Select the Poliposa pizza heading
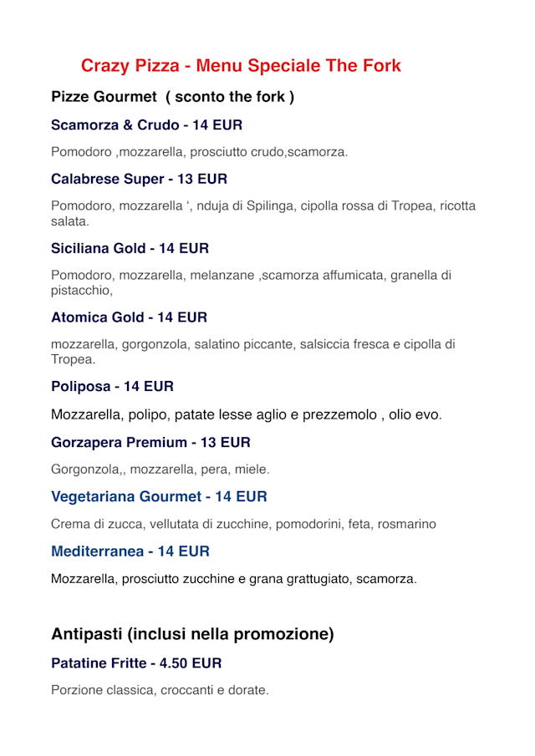The image size is (535, 756). (x=112, y=387)
